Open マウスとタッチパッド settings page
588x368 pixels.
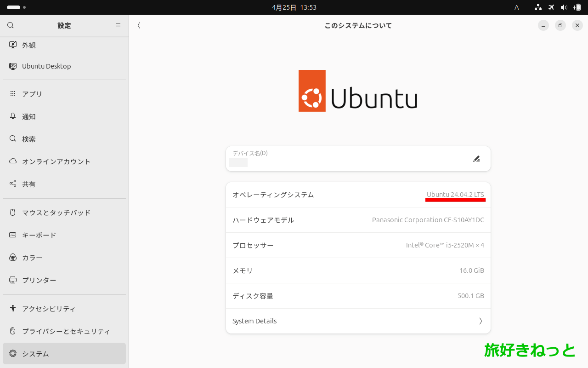pyautogui.click(x=64, y=213)
